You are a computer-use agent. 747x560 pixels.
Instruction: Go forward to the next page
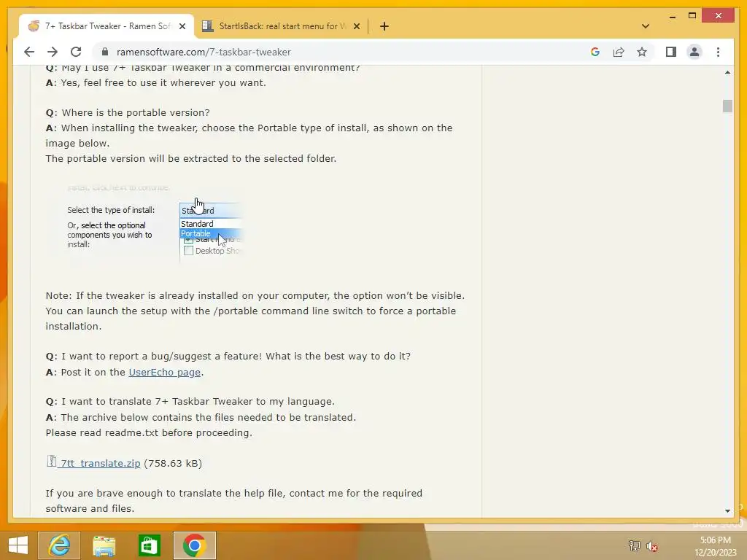pyautogui.click(x=53, y=52)
